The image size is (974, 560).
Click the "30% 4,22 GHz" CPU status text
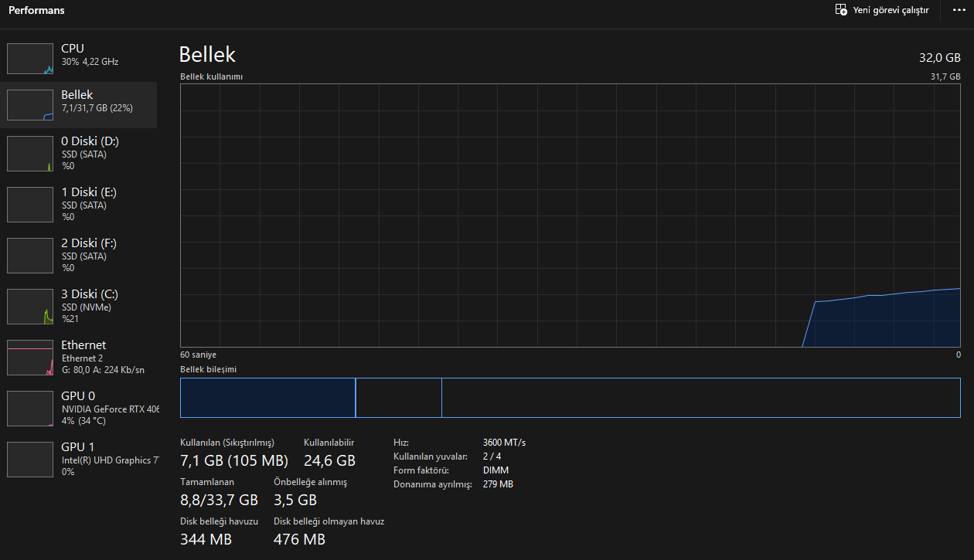[x=90, y=62]
